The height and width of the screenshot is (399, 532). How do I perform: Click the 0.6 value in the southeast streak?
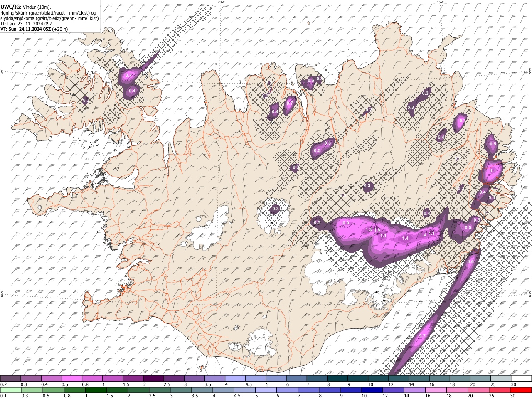tap(470, 261)
